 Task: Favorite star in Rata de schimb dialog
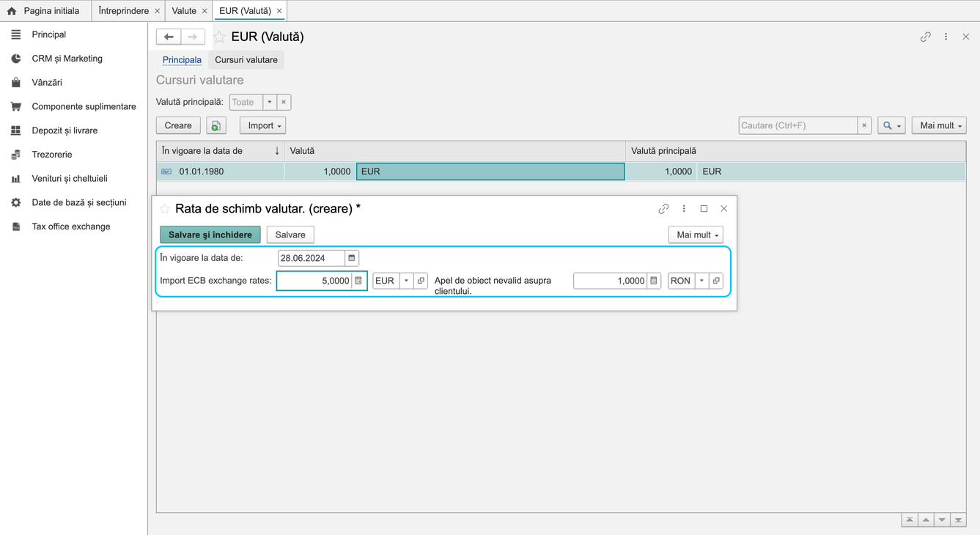coord(165,209)
